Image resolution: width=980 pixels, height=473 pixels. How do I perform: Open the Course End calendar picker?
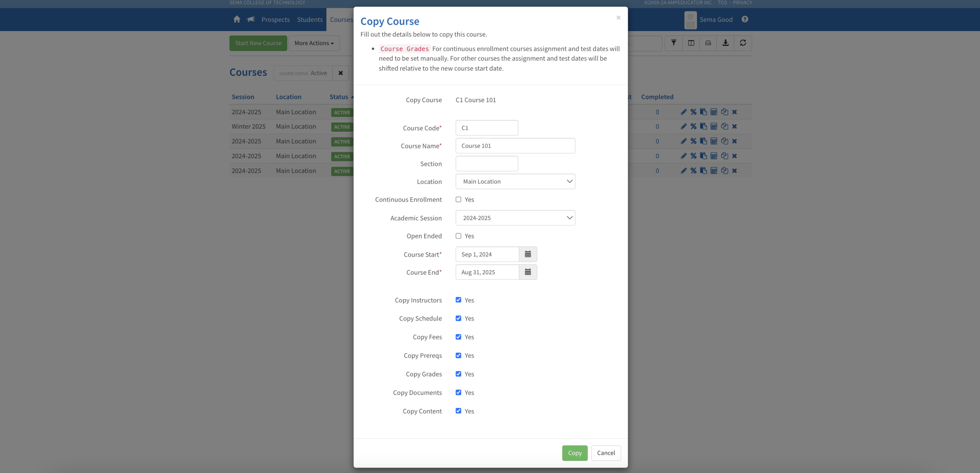point(528,272)
